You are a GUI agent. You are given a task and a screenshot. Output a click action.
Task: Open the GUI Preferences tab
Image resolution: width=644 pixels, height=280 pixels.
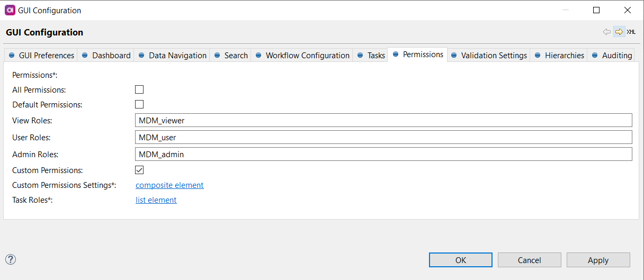tap(41, 56)
